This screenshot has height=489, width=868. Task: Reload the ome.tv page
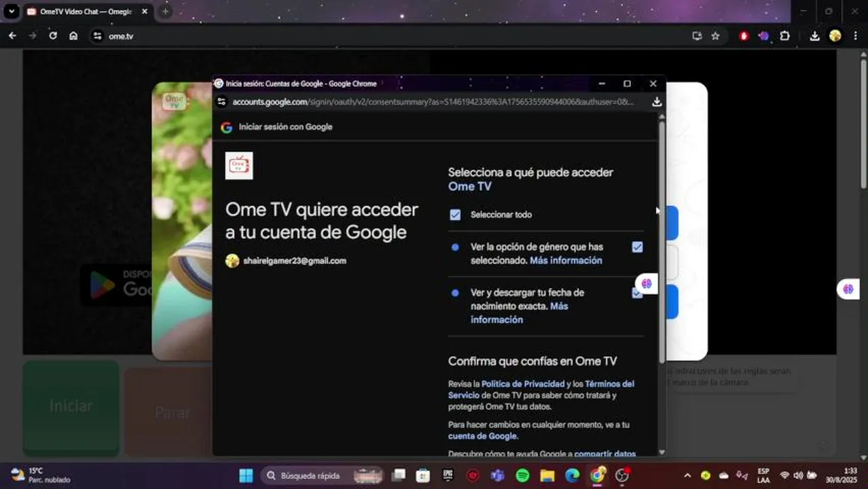(53, 36)
